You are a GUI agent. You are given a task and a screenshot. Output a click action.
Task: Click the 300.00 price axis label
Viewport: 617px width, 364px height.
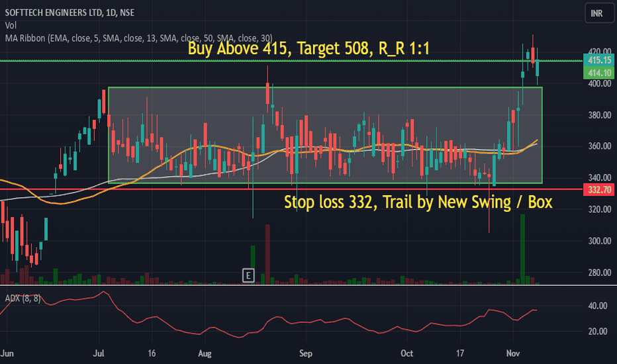600,241
